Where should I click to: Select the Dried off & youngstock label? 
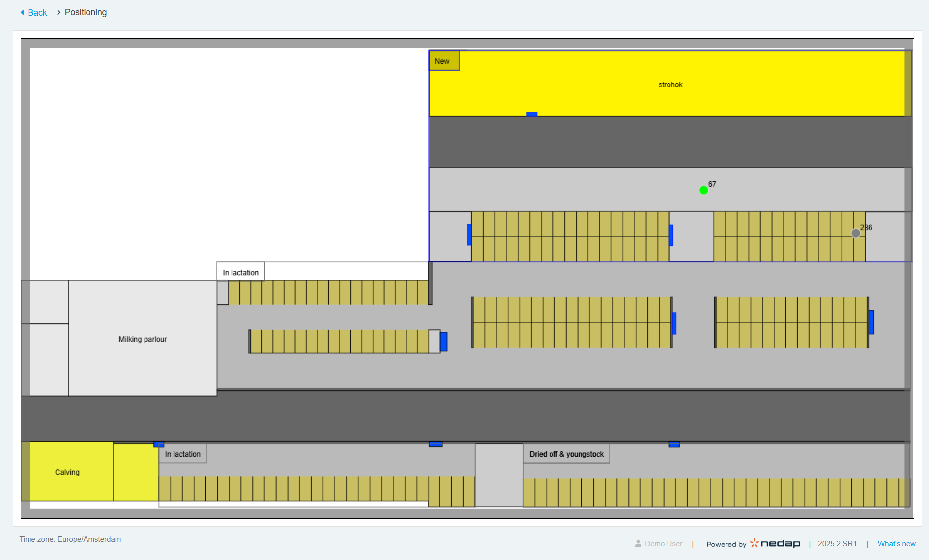(x=566, y=454)
